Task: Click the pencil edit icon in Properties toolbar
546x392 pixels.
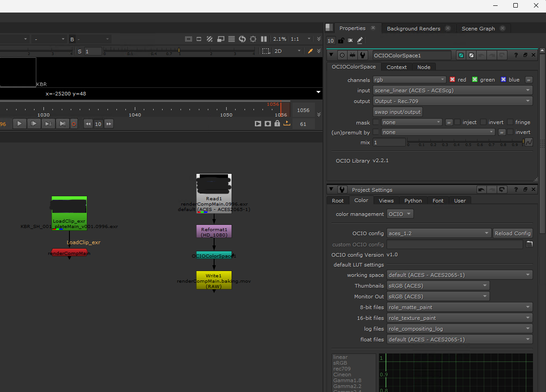Action: pyautogui.click(x=360, y=40)
